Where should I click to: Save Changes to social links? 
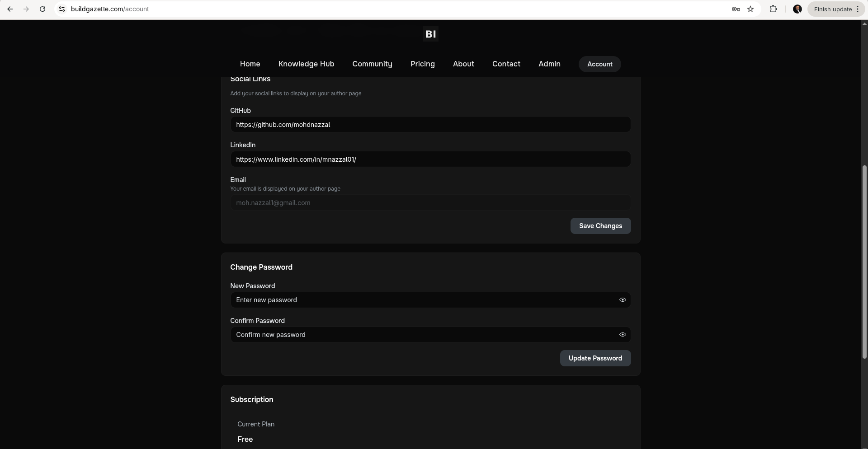point(600,226)
